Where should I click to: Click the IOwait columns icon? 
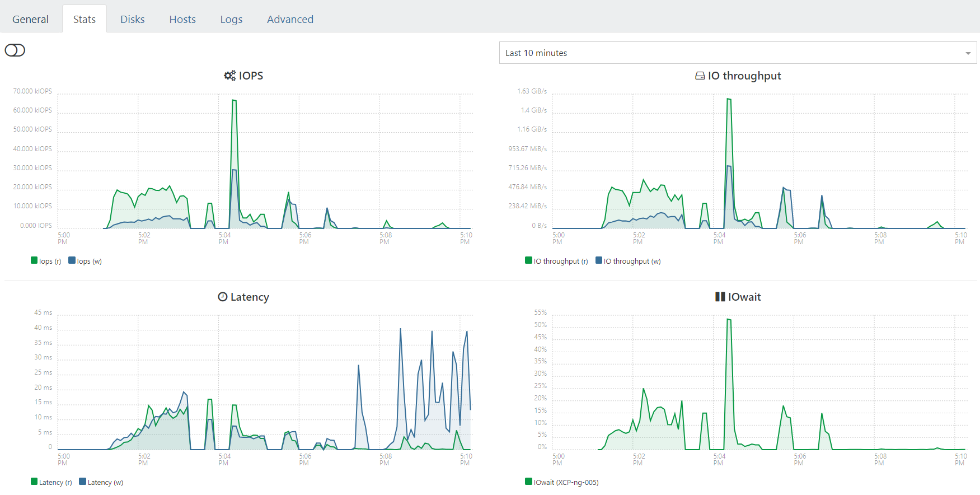pyautogui.click(x=720, y=297)
